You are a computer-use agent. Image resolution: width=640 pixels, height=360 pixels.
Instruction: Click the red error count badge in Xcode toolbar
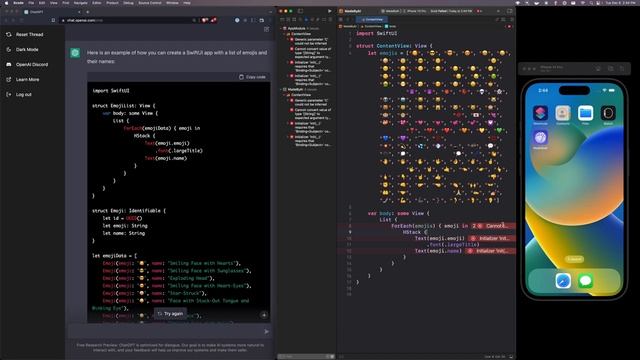coord(479,11)
